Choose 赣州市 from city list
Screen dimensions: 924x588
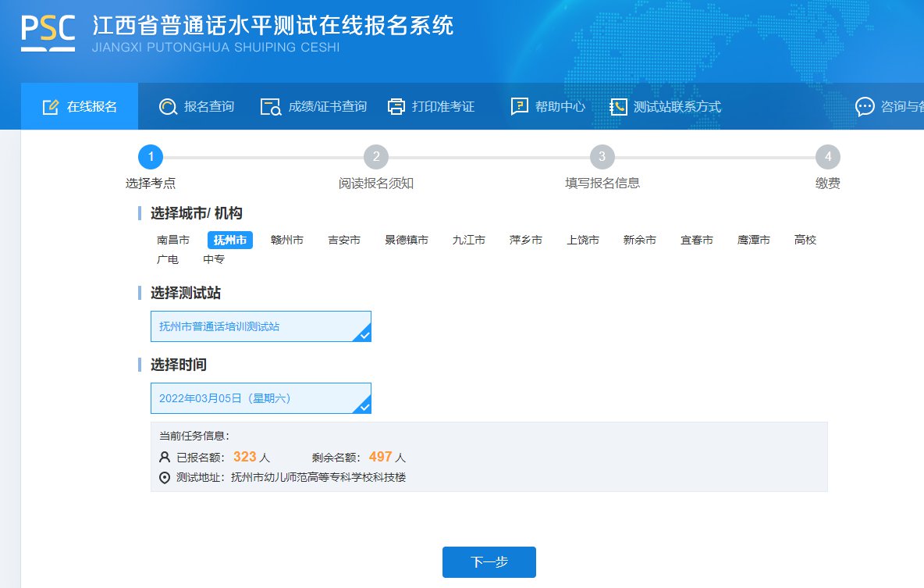click(287, 240)
